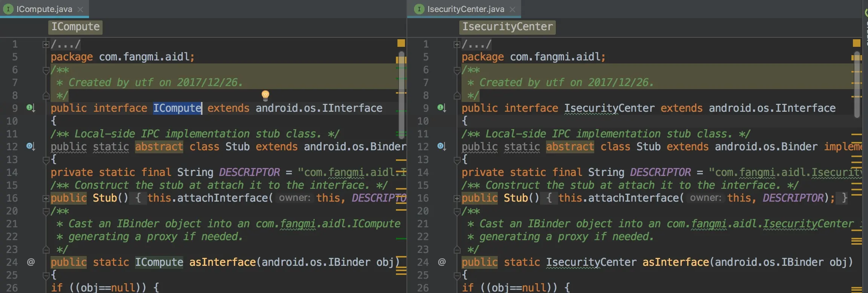This screenshot has height=293, width=868.
Task: Click the ICompute breadcrumb label
Action: (x=75, y=27)
